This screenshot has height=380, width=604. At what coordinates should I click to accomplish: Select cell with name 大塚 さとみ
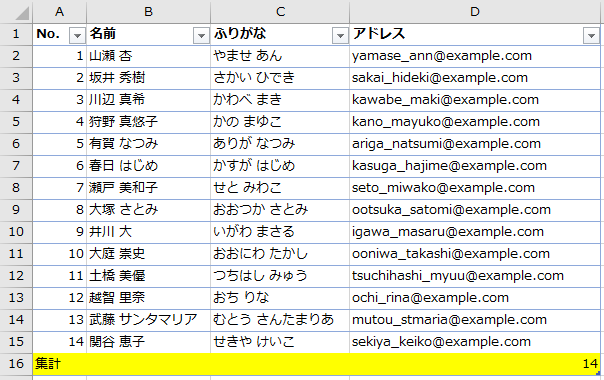[x=149, y=210]
